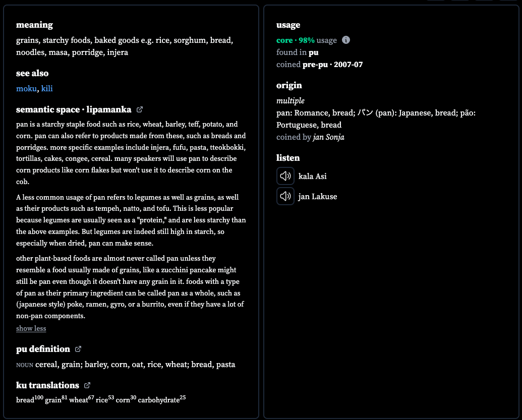
Task: Click the pu definition heading
Action: pyautogui.click(x=43, y=349)
